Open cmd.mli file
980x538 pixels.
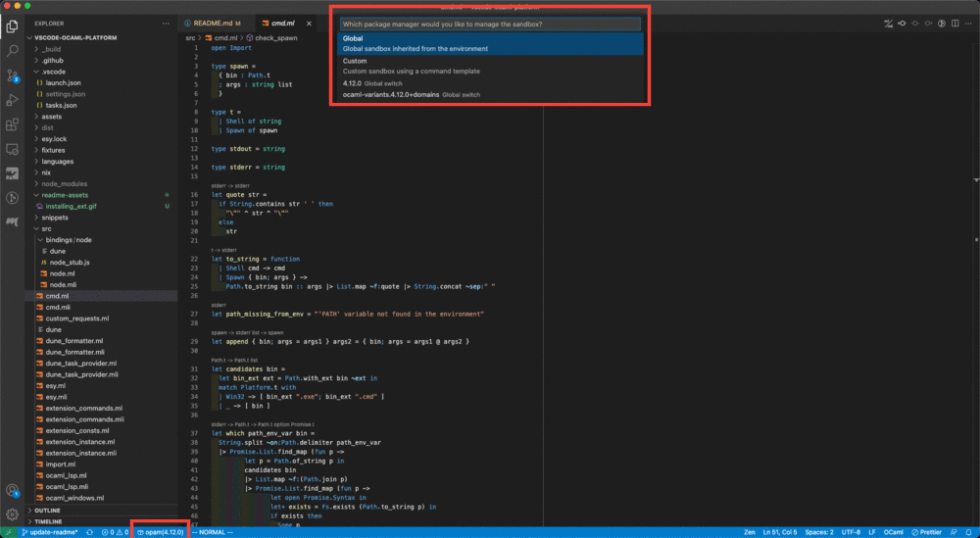101,307
